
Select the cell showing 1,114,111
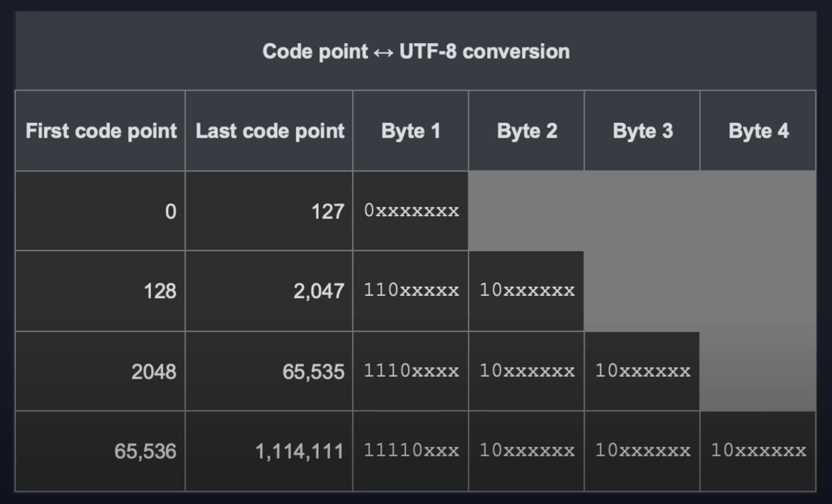tap(269, 451)
